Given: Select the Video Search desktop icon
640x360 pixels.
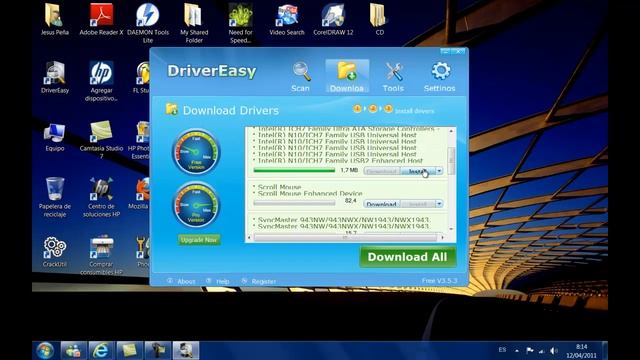Looking at the screenshot, I should click(287, 20).
